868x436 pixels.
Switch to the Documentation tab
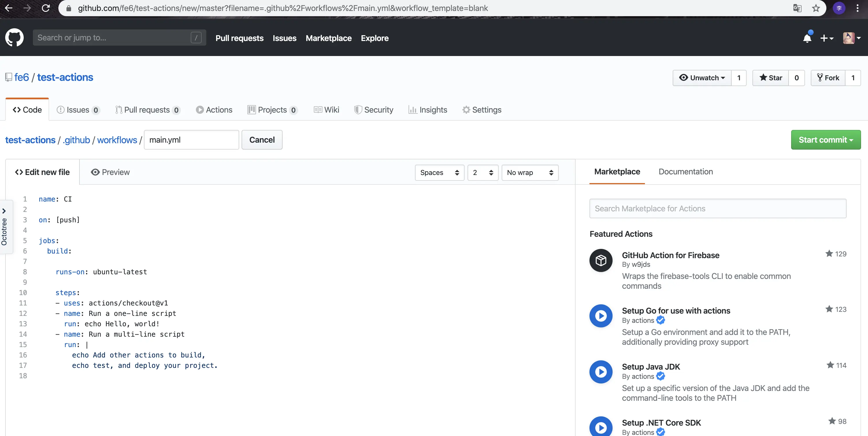[x=685, y=172]
